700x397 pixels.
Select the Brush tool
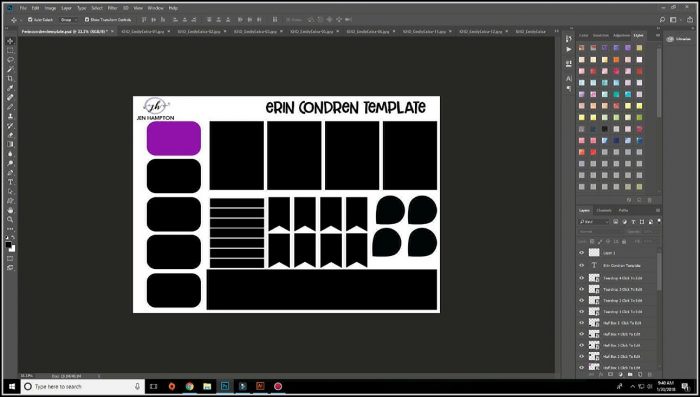tap(10, 107)
